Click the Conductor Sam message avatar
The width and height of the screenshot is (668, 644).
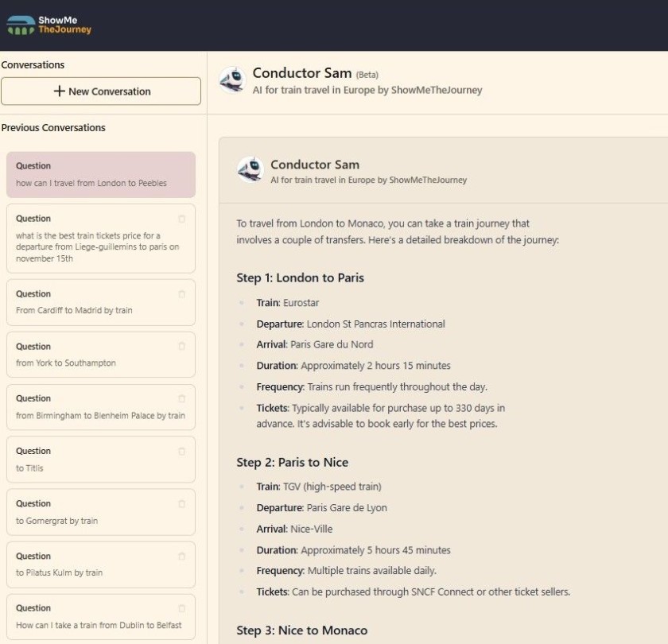point(250,169)
